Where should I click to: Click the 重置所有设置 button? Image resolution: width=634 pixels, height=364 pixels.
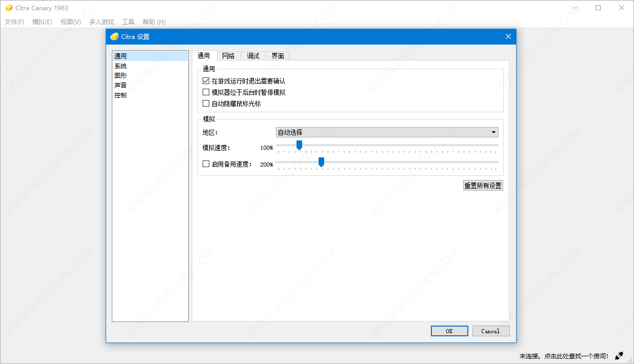click(483, 186)
